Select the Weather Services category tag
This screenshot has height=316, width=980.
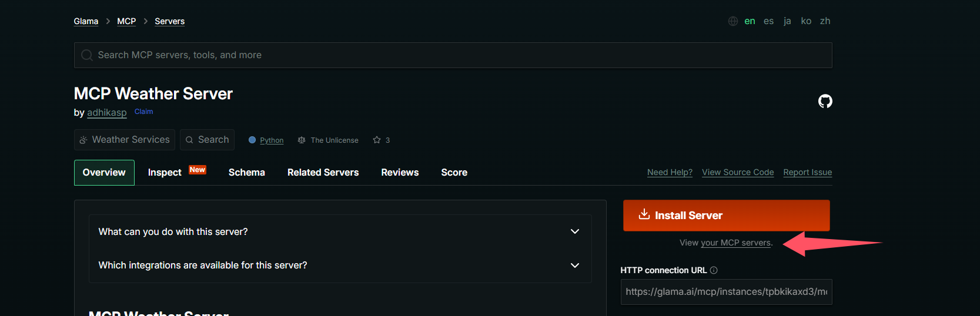[125, 140]
